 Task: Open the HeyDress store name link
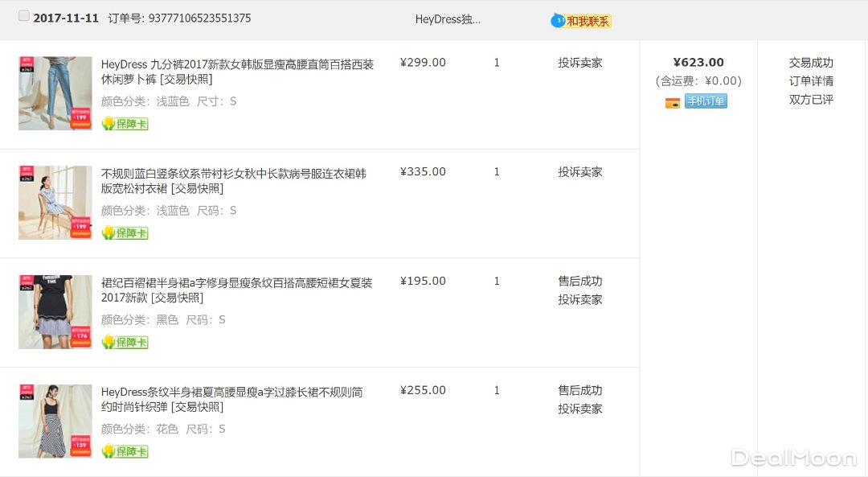click(448, 19)
